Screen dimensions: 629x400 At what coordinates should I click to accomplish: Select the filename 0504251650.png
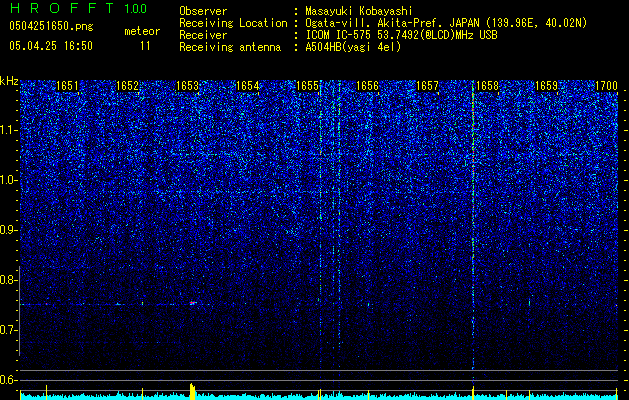tap(51, 26)
